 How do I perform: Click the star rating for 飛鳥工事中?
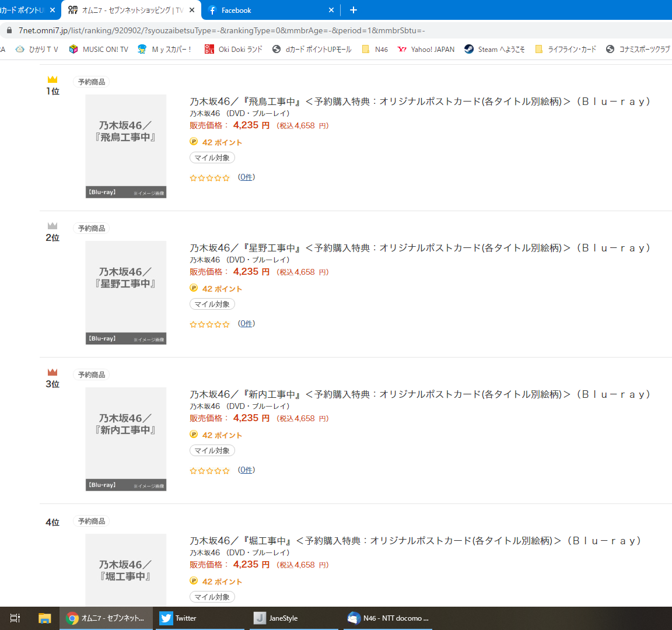tap(209, 178)
